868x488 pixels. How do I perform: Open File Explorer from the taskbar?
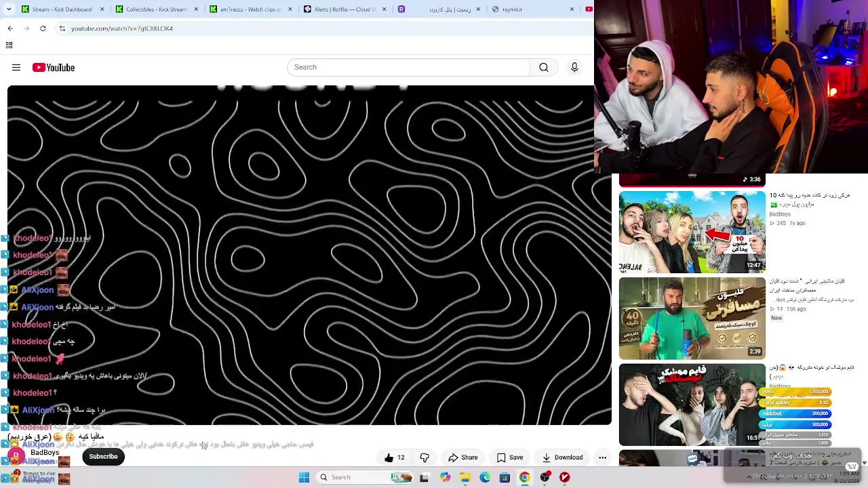tap(465, 477)
